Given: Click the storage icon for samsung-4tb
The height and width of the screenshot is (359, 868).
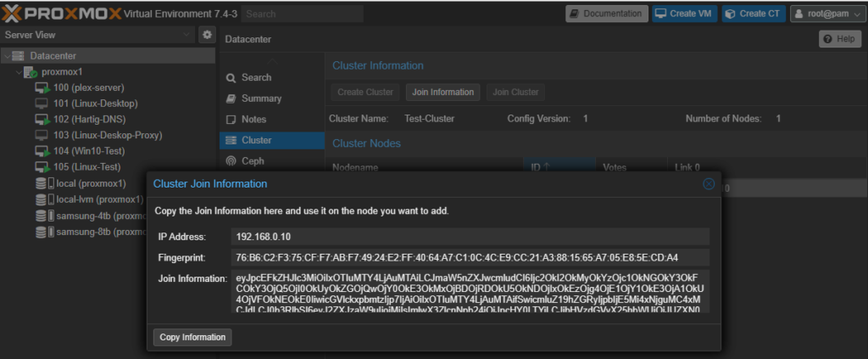Looking at the screenshot, I should pos(45,216).
